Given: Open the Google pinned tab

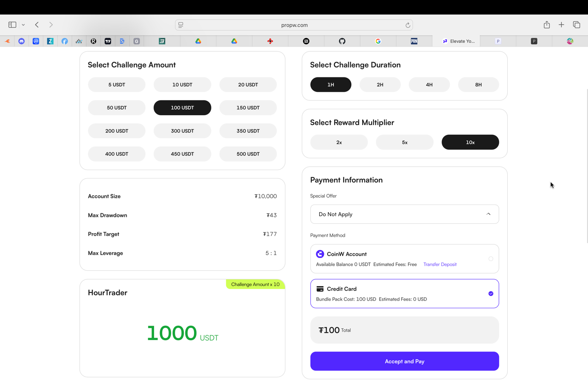Looking at the screenshot, I should (x=378, y=41).
